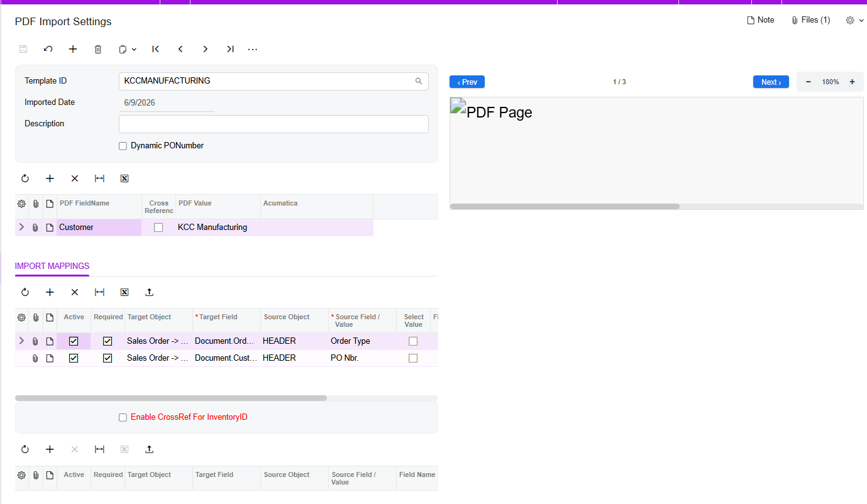Jump to the last record

tap(230, 49)
